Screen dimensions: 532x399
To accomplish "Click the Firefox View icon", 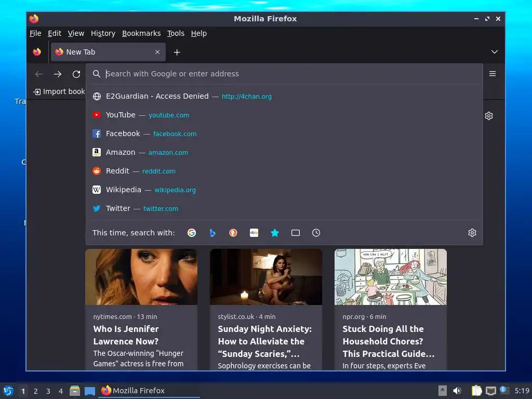I will (x=37, y=52).
